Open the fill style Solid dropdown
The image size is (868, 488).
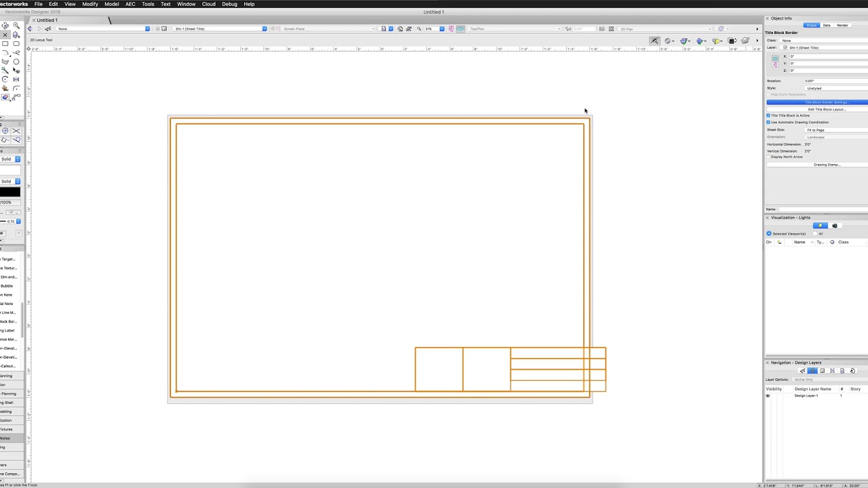10,159
